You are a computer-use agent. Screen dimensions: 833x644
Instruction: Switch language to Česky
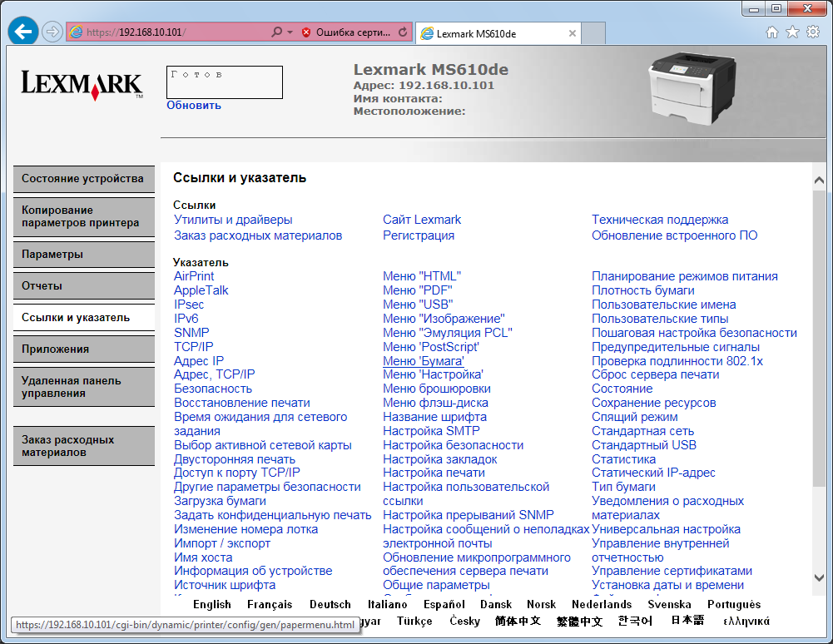pyautogui.click(x=465, y=621)
